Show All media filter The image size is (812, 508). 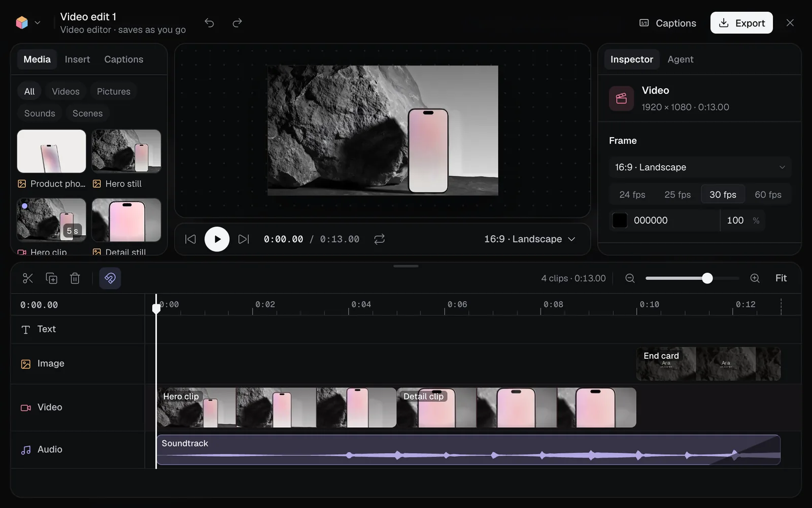(x=29, y=91)
